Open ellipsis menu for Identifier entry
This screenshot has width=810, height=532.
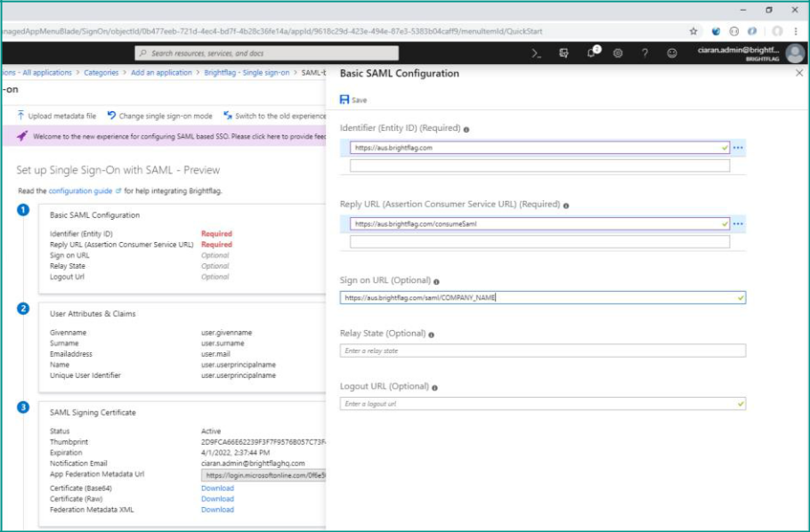pyautogui.click(x=738, y=148)
